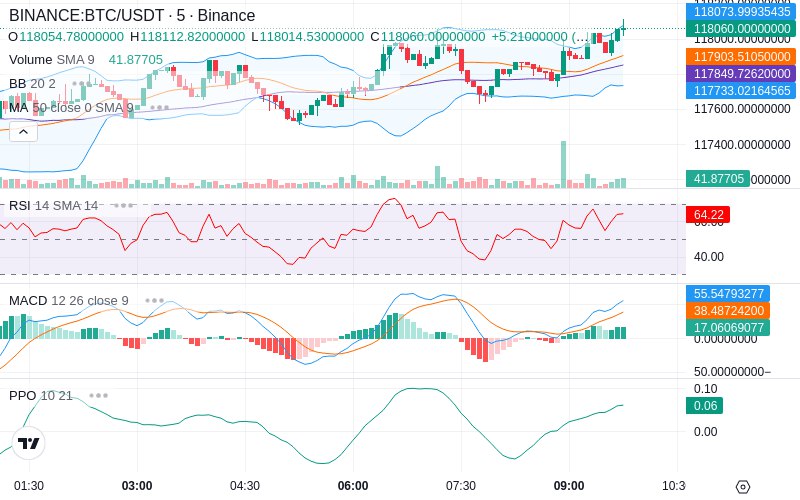Click the low price L118014.53000000 readout
Viewport: 800px width, 500px height.
click(x=308, y=37)
